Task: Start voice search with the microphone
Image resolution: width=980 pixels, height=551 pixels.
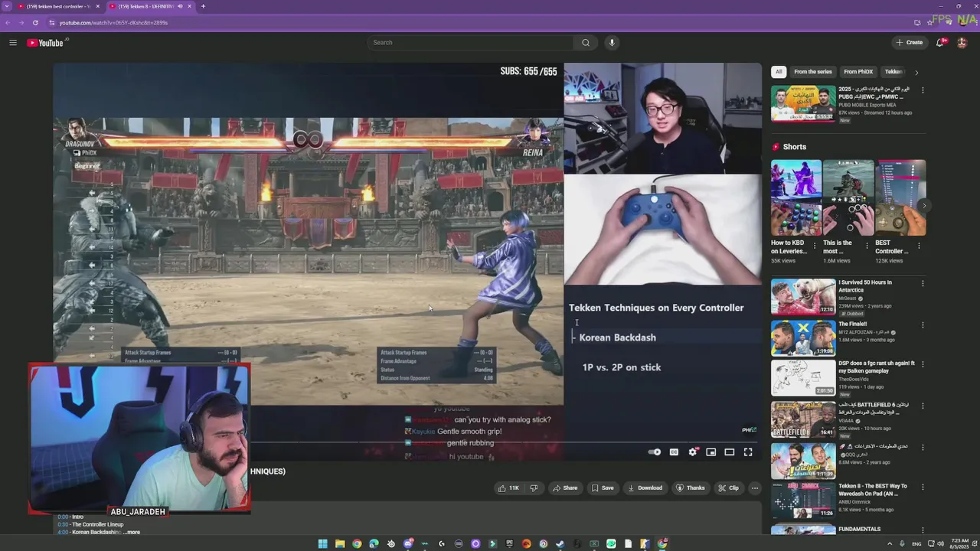Action: click(612, 43)
